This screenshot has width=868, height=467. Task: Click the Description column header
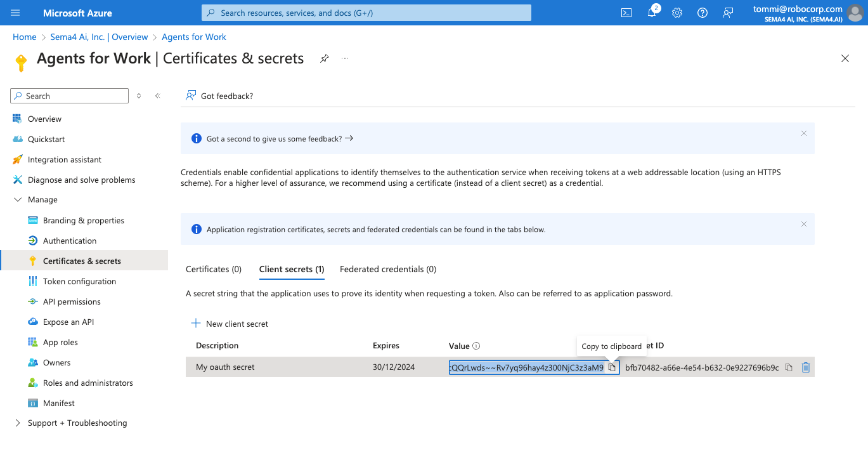(217, 346)
